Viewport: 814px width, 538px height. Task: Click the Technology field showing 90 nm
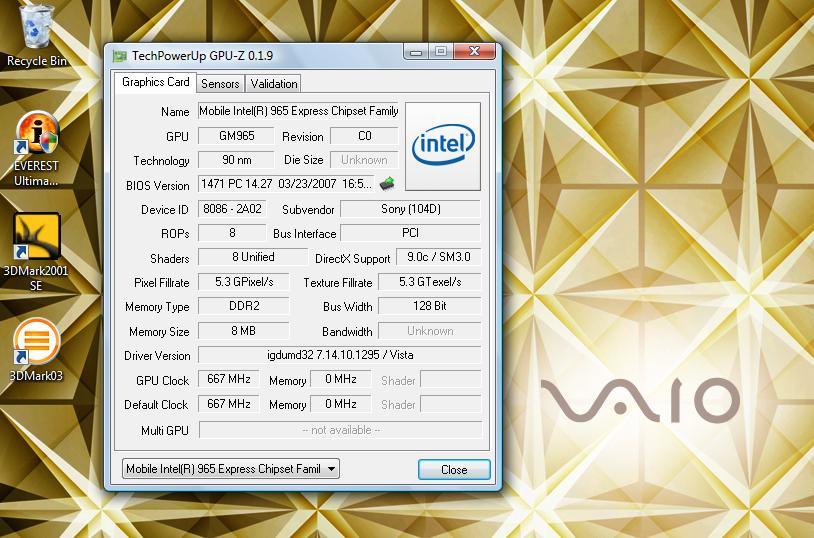pyautogui.click(x=236, y=160)
